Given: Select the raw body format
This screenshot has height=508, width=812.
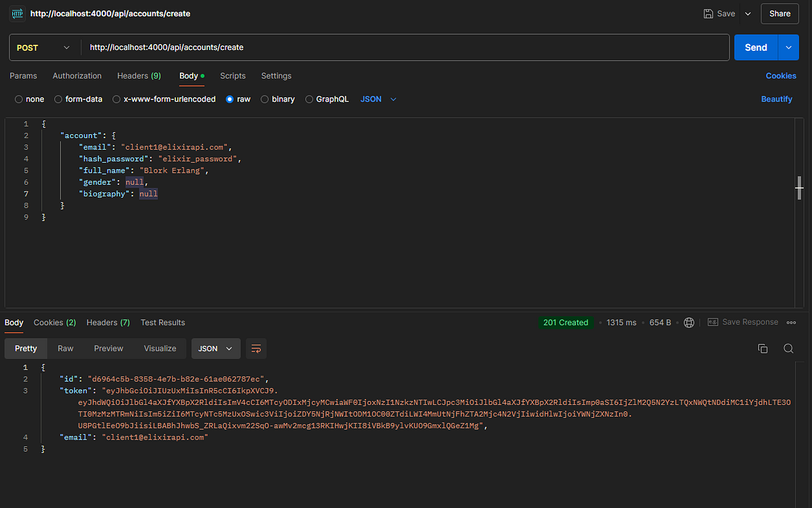Looking at the screenshot, I should coord(230,99).
